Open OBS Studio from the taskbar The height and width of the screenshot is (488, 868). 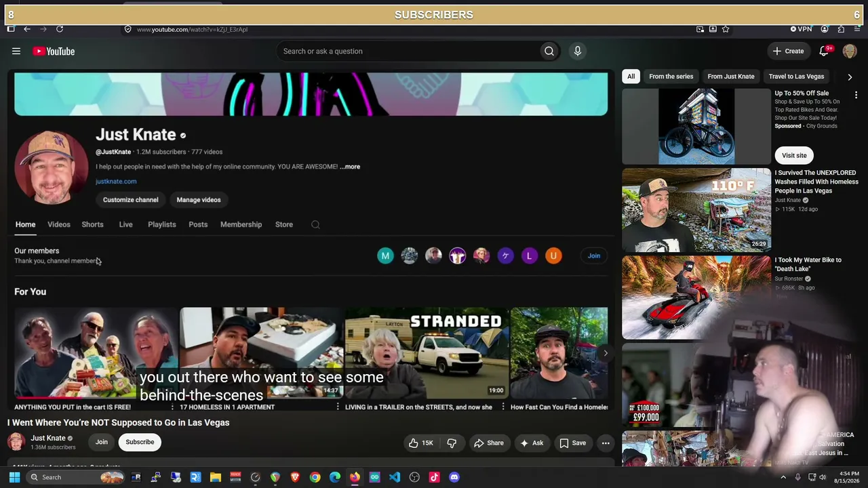(x=414, y=477)
